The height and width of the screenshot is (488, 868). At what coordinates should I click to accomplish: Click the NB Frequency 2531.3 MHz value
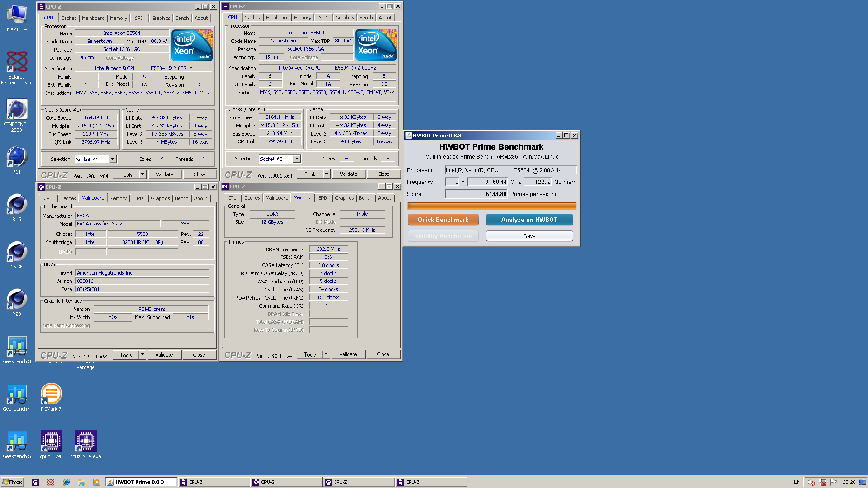pyautogui.click(x=362, y=230)
